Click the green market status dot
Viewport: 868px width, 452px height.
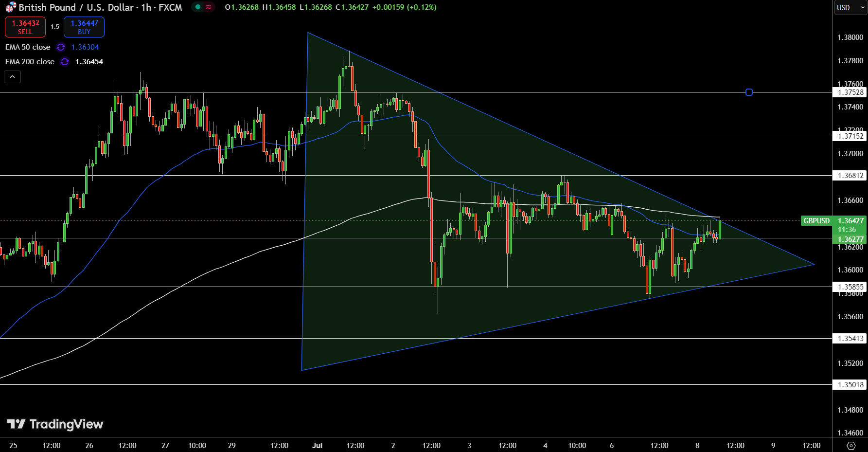point(198,7)
